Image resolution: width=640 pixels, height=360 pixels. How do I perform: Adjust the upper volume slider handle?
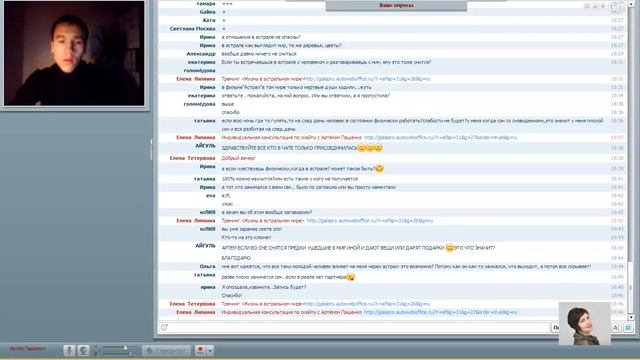click(x=125, y=348)
